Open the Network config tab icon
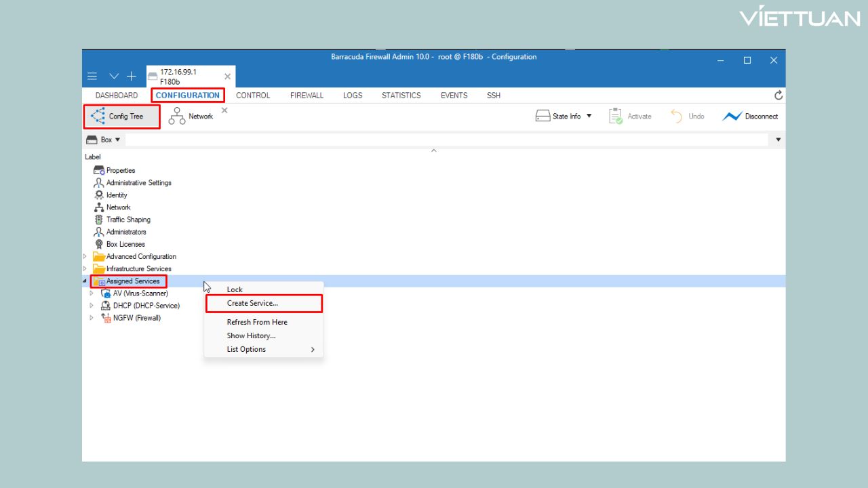 point(177,117)
